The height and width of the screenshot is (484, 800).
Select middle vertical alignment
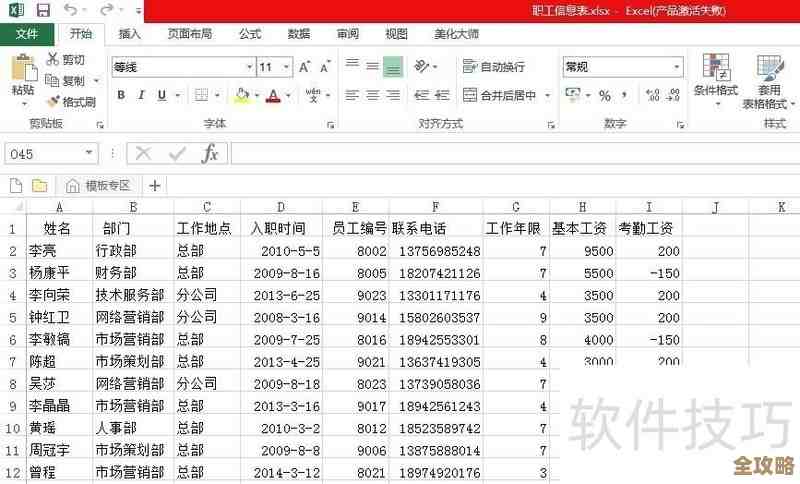[373, 66]
